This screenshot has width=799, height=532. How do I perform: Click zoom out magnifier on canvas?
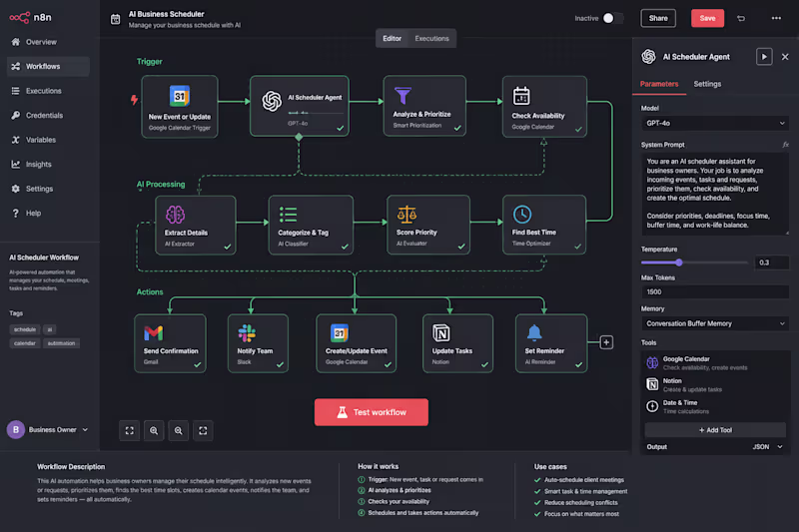(179, 431)
